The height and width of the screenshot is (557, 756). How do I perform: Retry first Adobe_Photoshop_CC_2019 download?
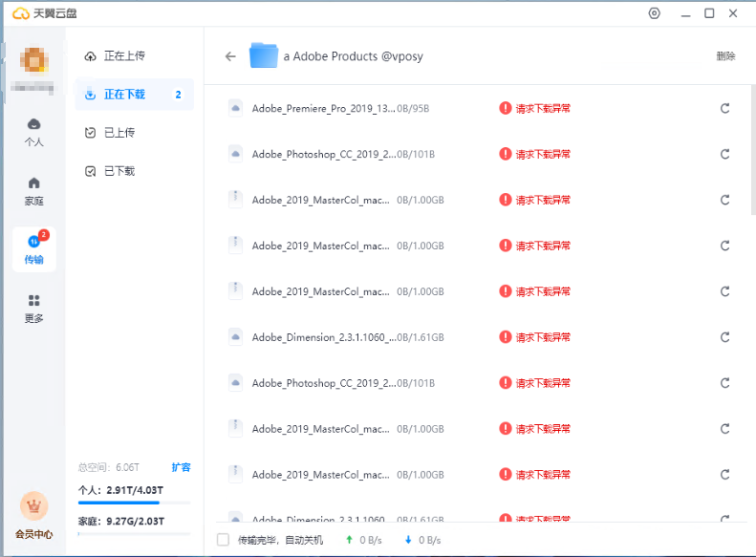[724, 154]
